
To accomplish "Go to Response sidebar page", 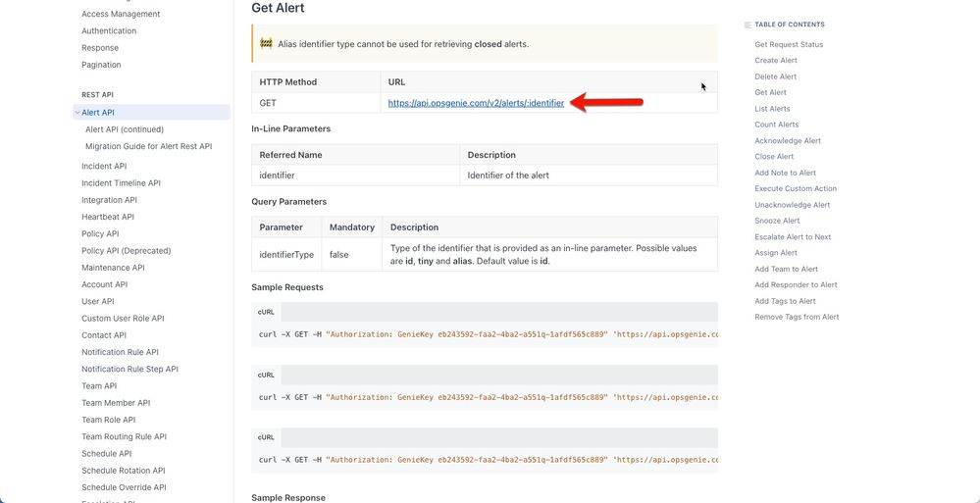I will pos(100,47).
